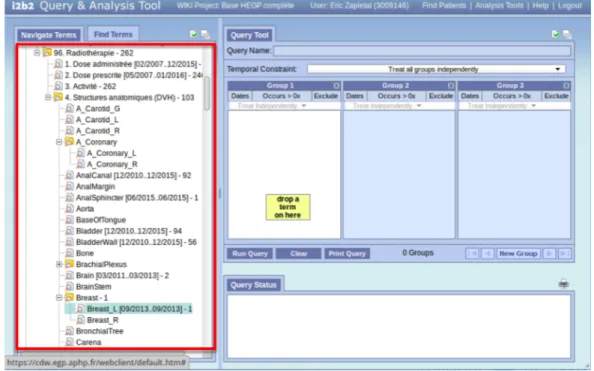Click the Query Name input field
Viewport: 594px width, 371px height.
point(422,50)
